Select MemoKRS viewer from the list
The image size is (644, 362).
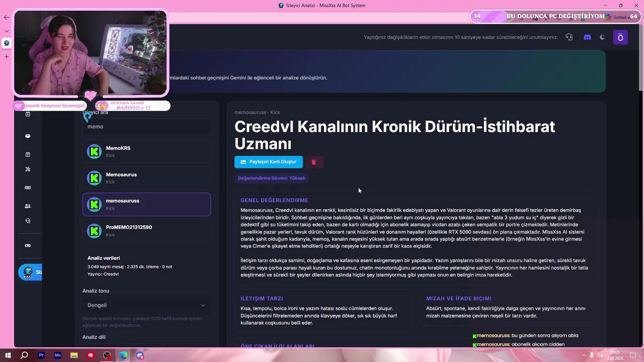click(x=146, y=151)
